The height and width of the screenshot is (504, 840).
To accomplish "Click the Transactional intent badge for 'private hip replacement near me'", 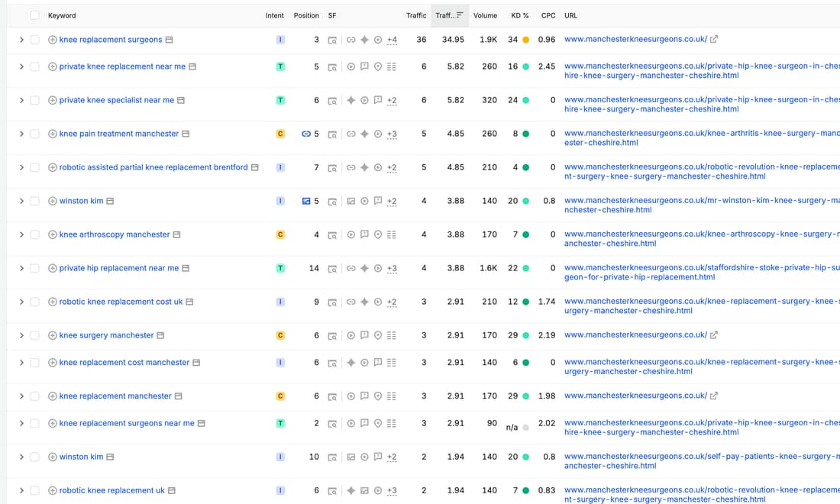I will [x=280, y=268].
